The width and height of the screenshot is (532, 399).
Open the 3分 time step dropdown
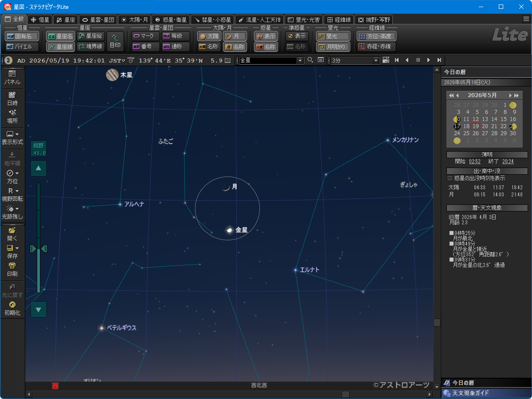376,60
